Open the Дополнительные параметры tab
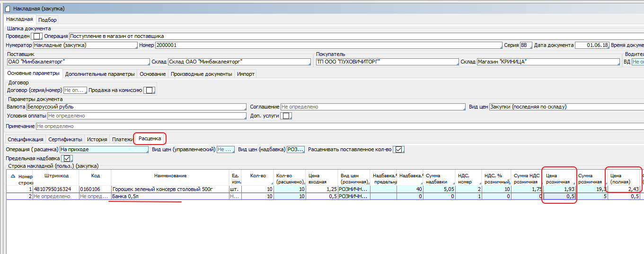 100,74
